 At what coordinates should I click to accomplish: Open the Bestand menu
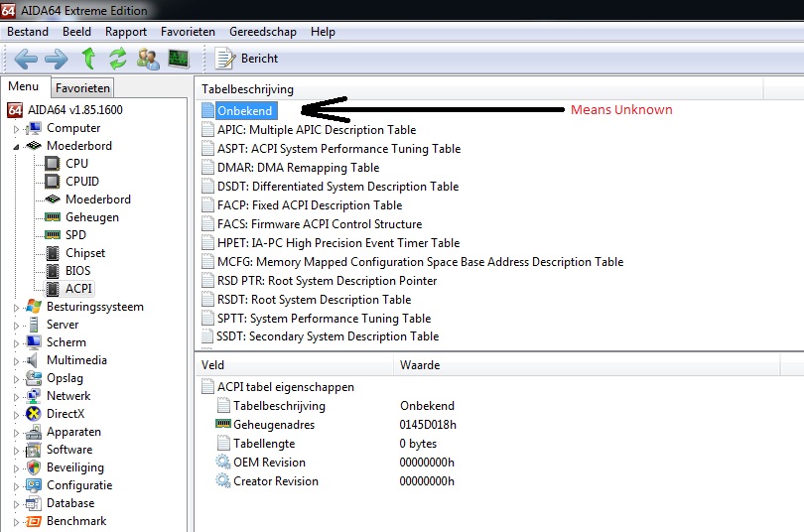pyautogui.click(x=28, y=32)
